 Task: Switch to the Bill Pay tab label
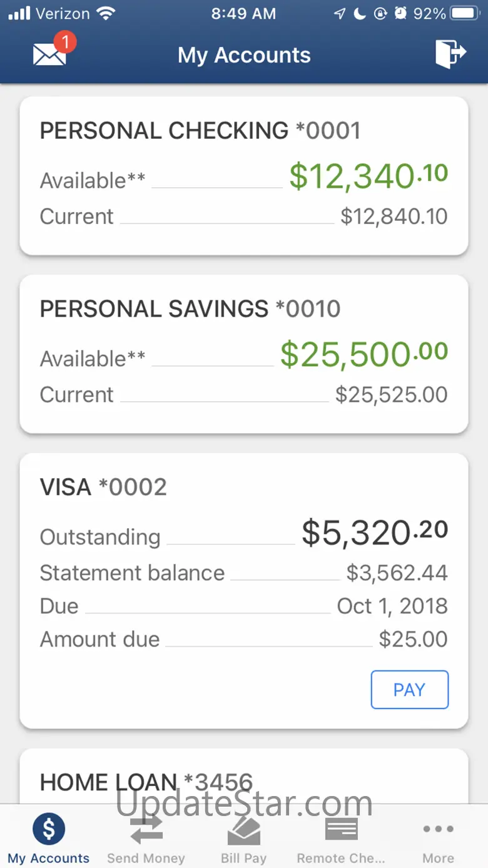[243, 858]
